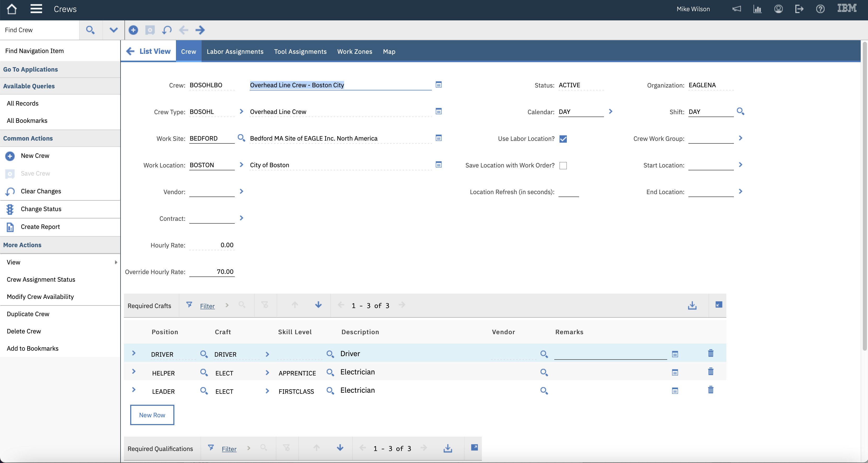Screen dimensions: 868x463
Task: Download the Required Crafts table
Action: (692, 305)
